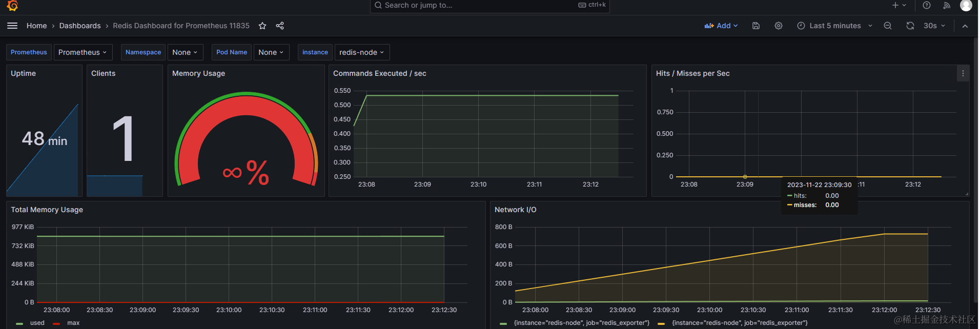Click the hits value in tooltip
This screenshot has height=329, width=980.
pos(832,196)
